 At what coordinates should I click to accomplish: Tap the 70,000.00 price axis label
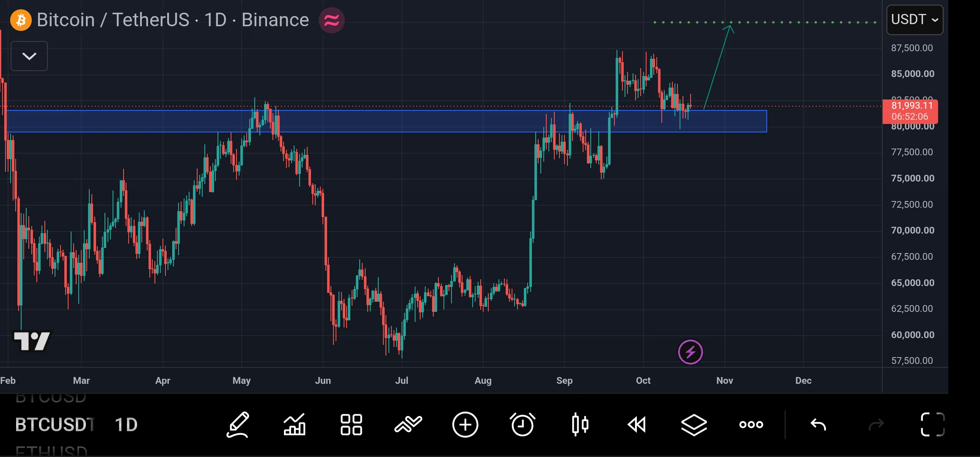click(913, 231)
